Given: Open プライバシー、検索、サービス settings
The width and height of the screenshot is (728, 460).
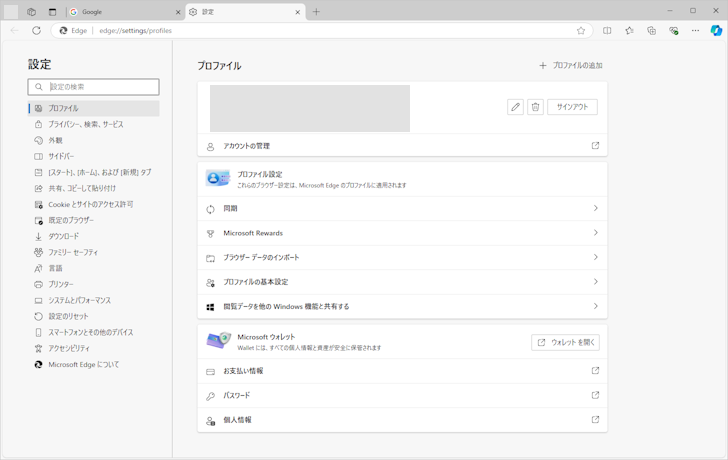Looking at the screenshot, I should pyautogui.click(x=93, y=124).
